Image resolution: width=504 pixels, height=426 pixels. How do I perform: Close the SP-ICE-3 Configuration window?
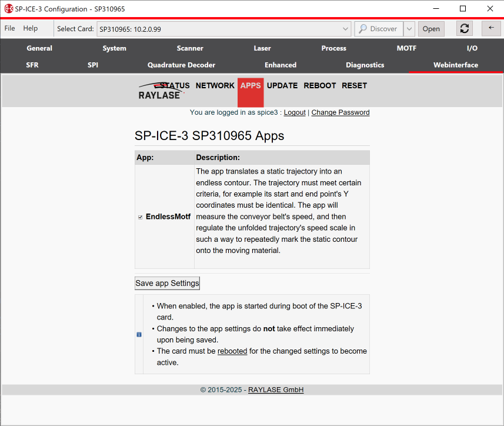tap(490, 9)
